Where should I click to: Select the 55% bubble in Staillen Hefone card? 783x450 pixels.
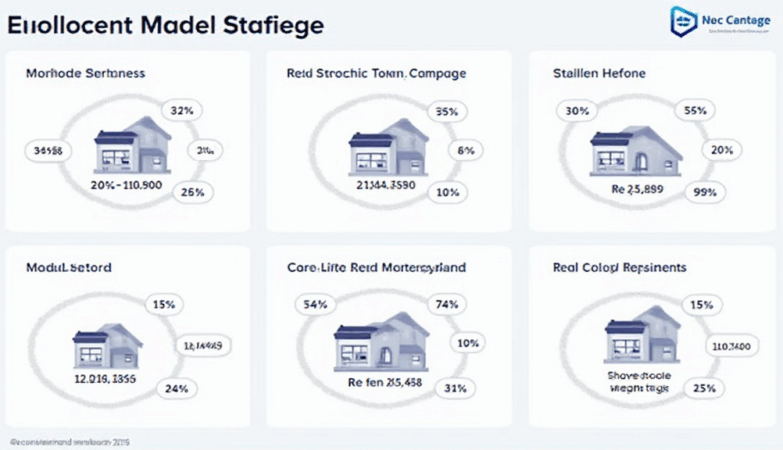695,112
